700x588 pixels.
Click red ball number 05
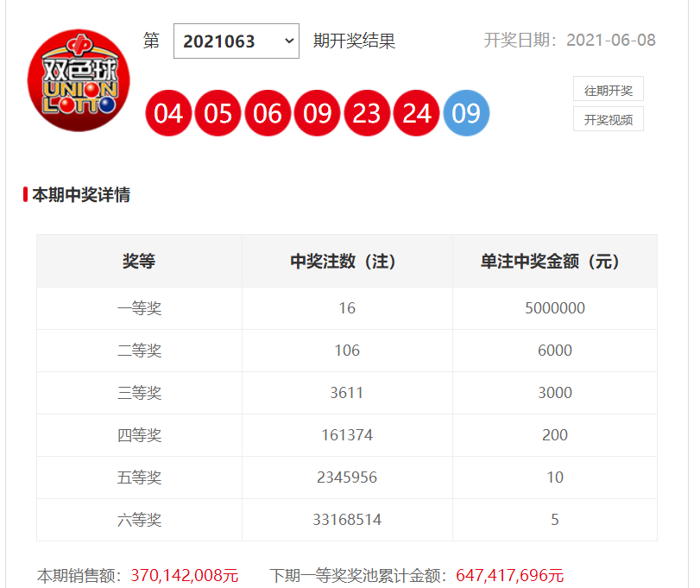click(218, 113)
